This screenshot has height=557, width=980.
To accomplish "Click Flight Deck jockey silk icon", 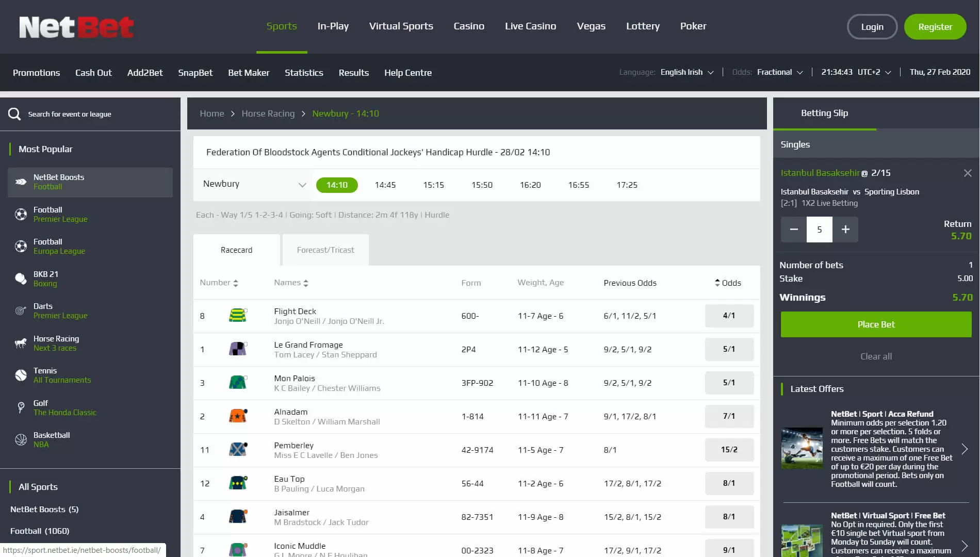I will [238, 316].
